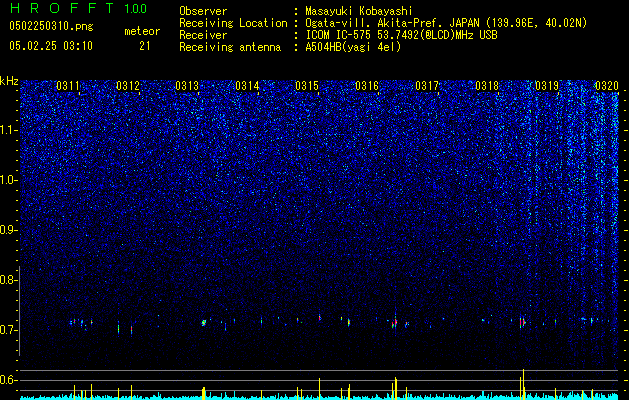Click the 0.9 kHz axis label
The height and width of the screenshot is (400, 629).
click(9, 230)
